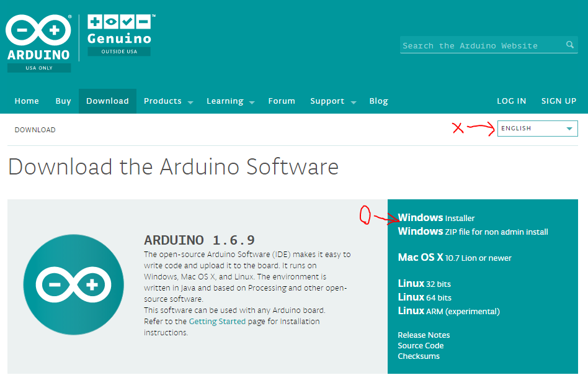The image size is (588, 380).
Task: Download Linux 32 bits version
Action: 424,284
